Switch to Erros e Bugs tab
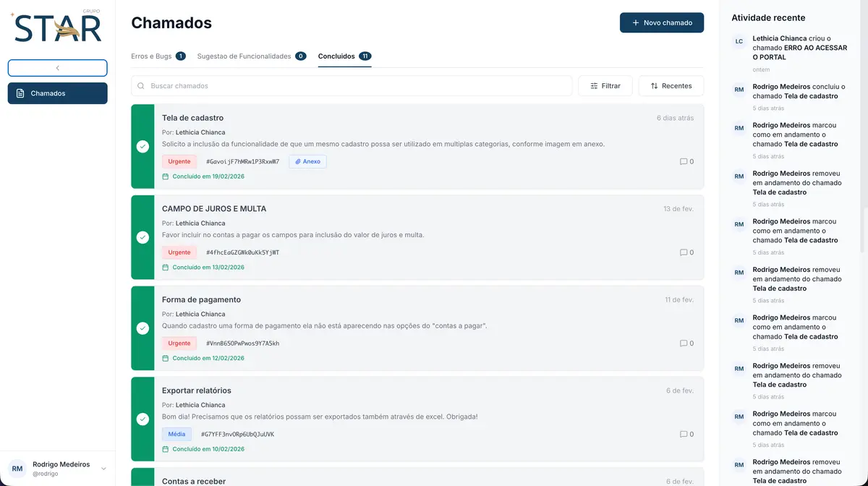 point(158,56)
